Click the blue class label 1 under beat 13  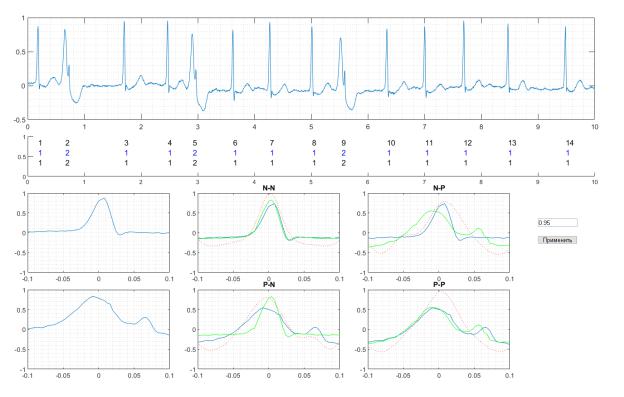[510, 153]
